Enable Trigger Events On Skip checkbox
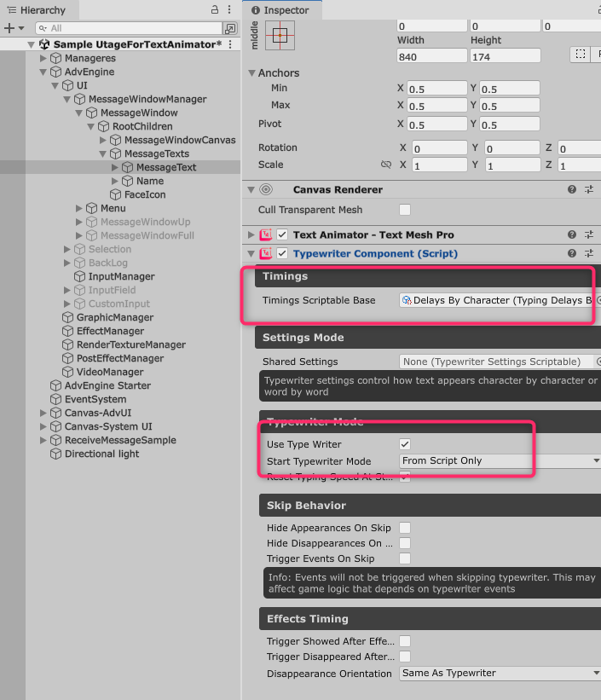Viewport: 601px width, 700px height. pyautogui.click(x=405, y=558)
